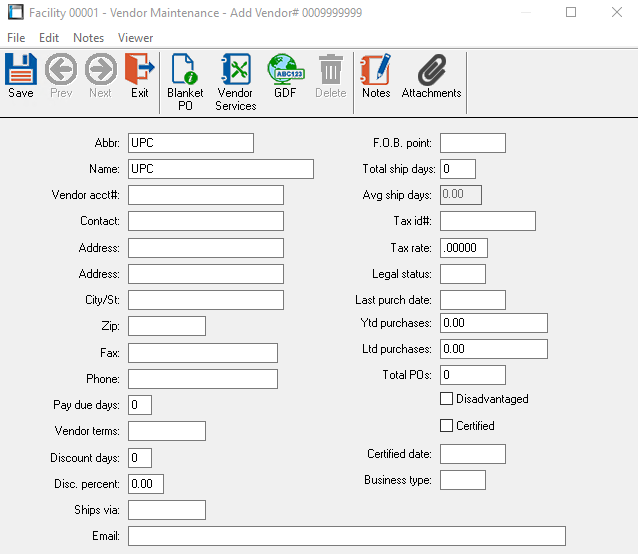Open the Edit menu
The height and width of the screenshot is (554, 638).
coord(49,38)
